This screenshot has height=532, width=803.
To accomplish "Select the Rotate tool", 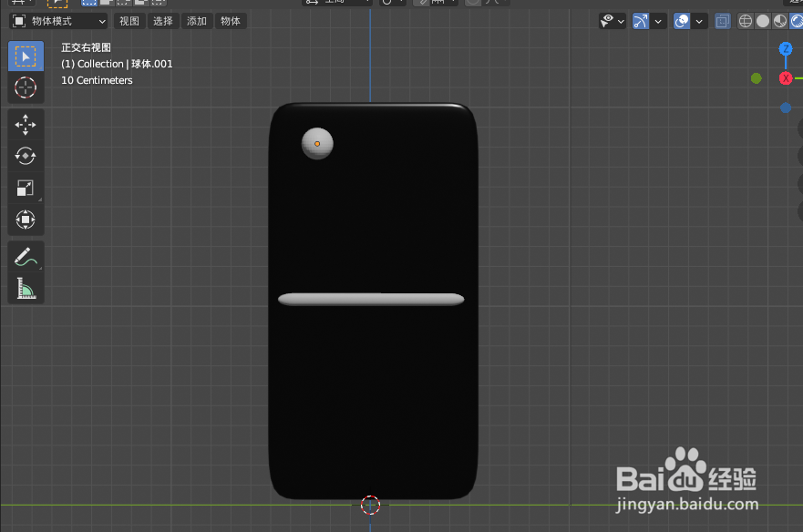I will point(26,156).
